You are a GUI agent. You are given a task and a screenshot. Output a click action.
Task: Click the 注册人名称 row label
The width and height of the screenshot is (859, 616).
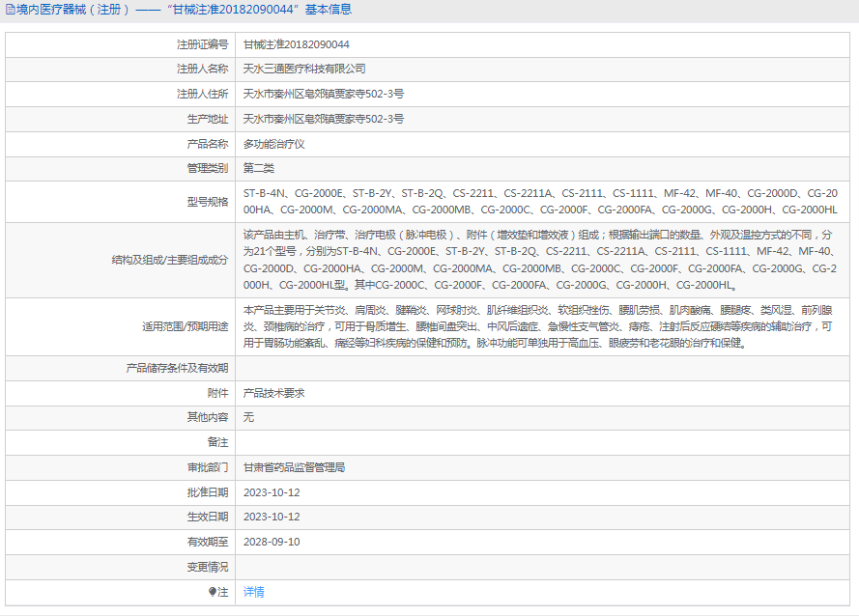tap(202, 69)
